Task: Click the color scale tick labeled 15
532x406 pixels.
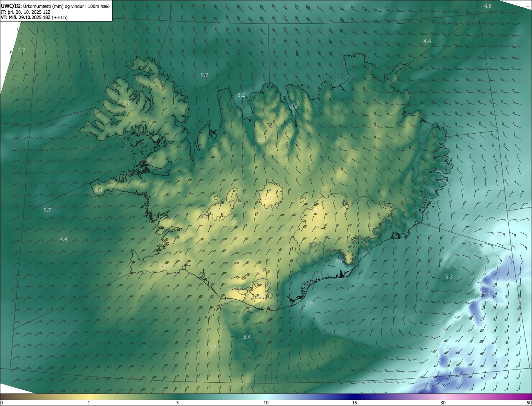Action: coord(355,403)
